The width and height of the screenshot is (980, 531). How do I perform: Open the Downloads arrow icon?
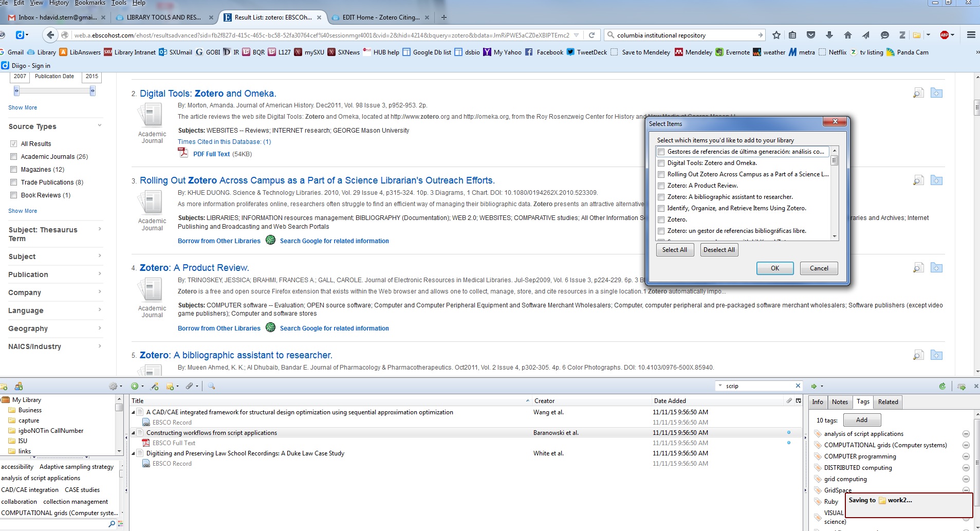click(829, 35)
